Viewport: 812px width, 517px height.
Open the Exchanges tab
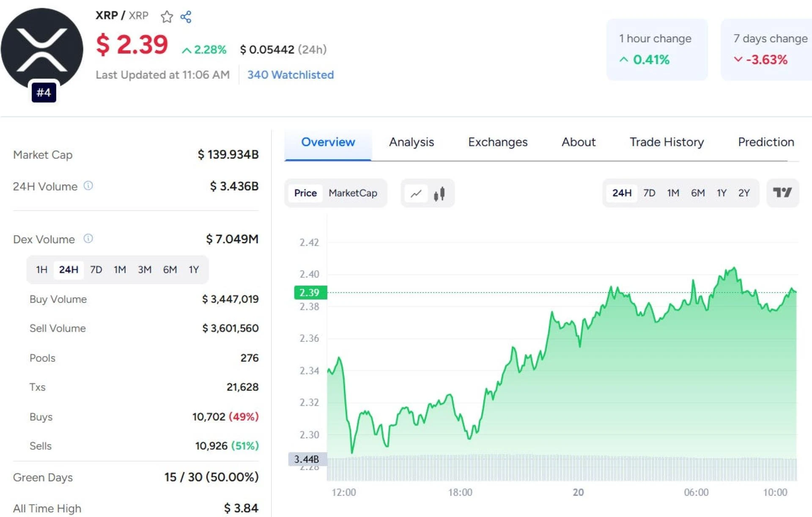tap(498, 142)
